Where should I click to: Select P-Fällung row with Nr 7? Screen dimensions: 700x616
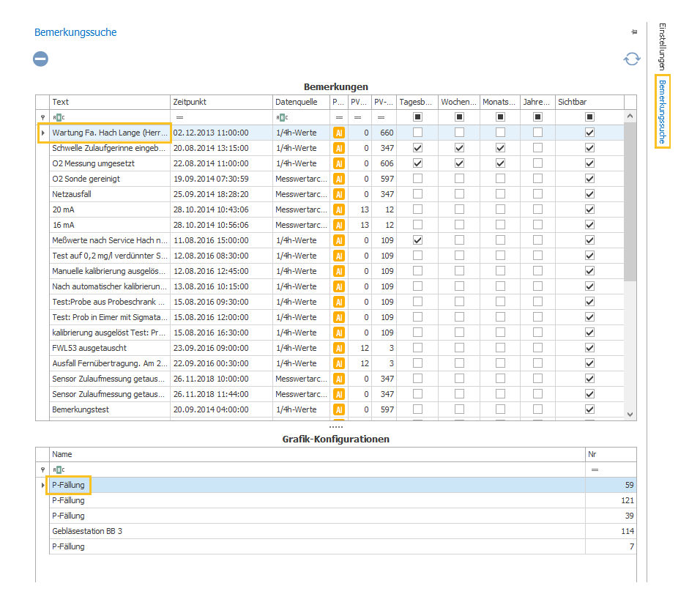pos(335,546)
